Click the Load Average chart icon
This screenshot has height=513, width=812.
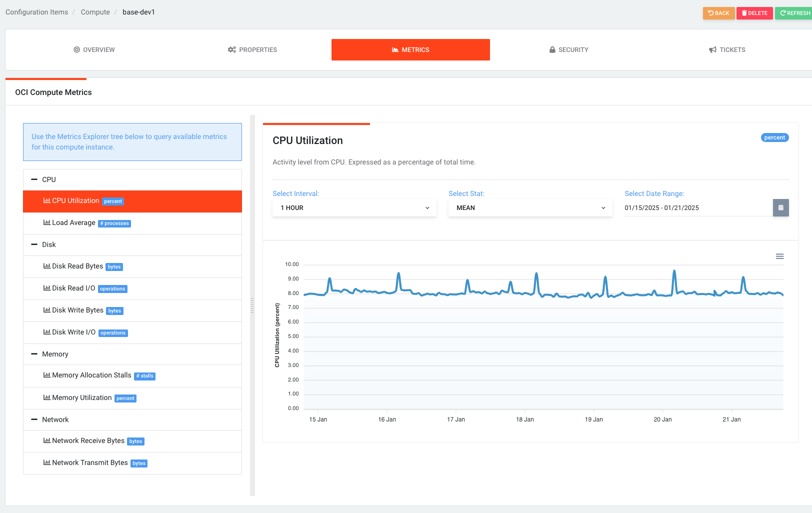(46, 222)
